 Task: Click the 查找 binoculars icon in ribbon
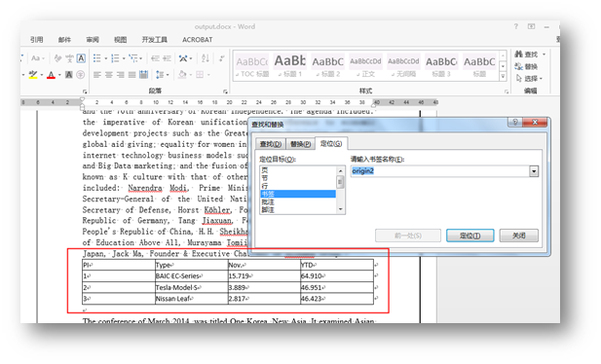click(x=519, y=55)
